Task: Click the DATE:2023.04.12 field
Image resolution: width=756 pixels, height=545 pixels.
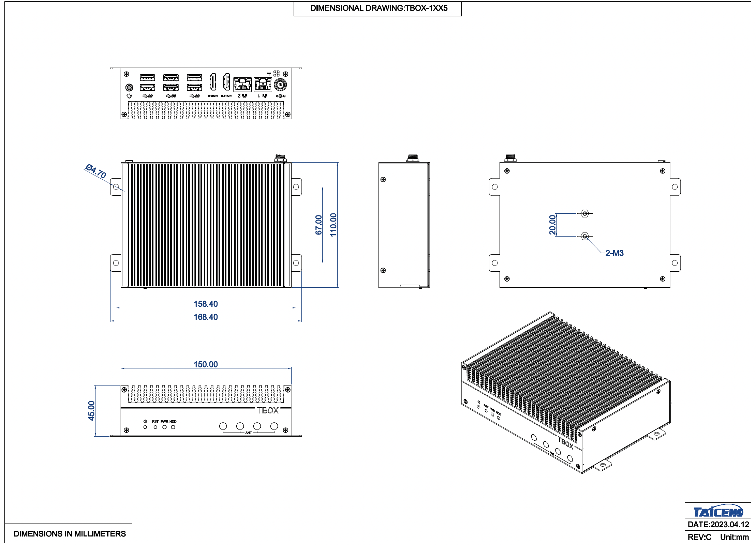Action: point(718,525)
